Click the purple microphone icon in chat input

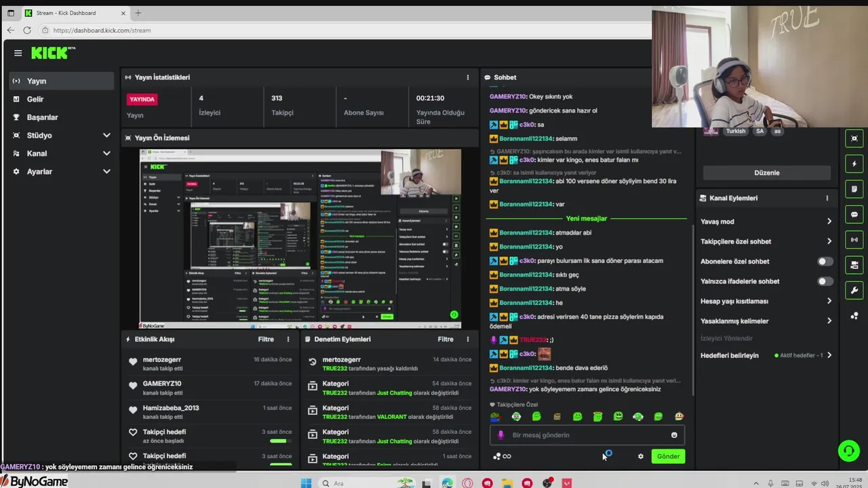click(x=501, y=435)
